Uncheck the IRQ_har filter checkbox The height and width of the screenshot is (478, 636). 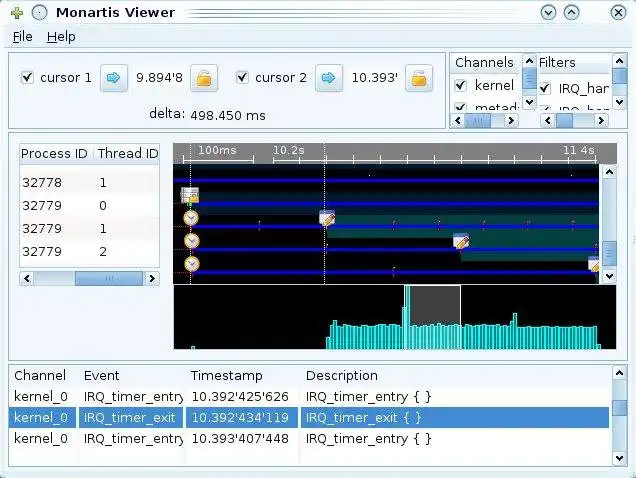tap(545, 88)
